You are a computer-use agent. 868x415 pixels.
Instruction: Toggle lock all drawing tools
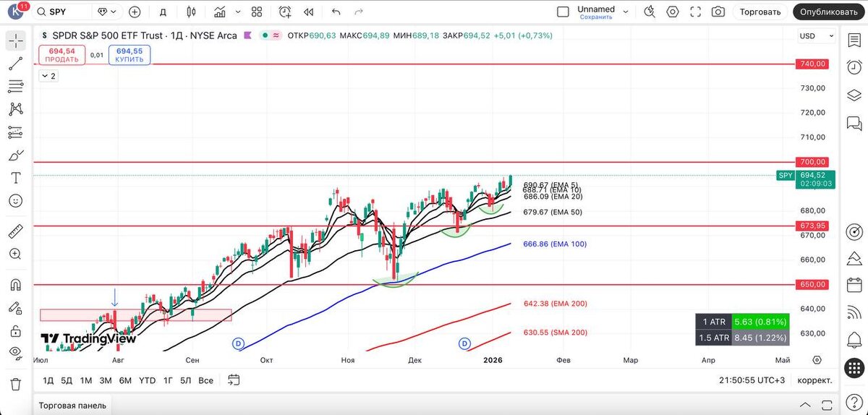(x=15, y=330)
